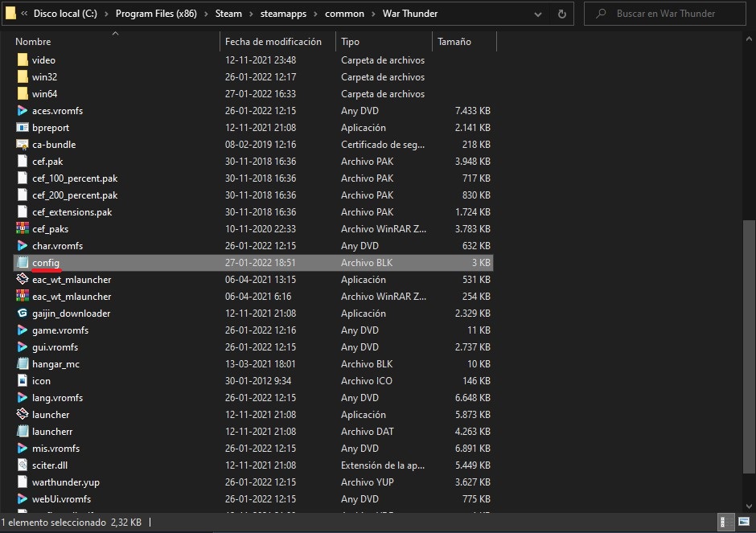Click 27-01-2022 18:51 date of config
Image resolution: width=756 pixels, height=533 pixels.
coord(261,263)
